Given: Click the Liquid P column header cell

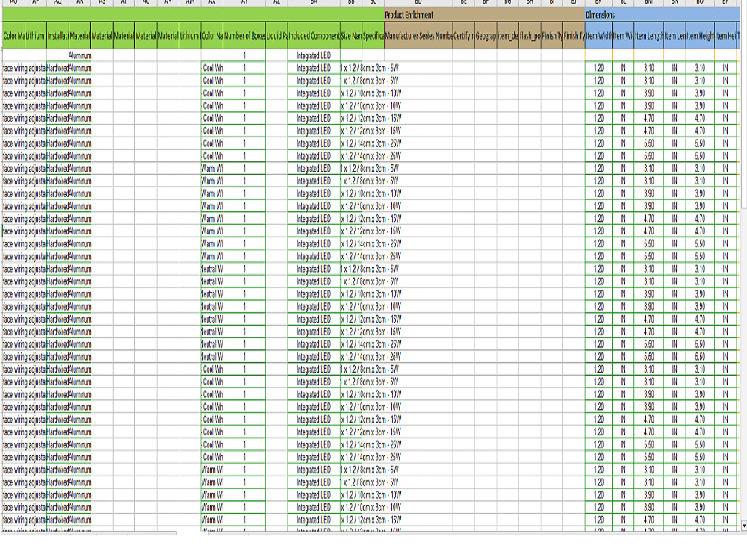Looking at the screenshot, I should point(277,35).
